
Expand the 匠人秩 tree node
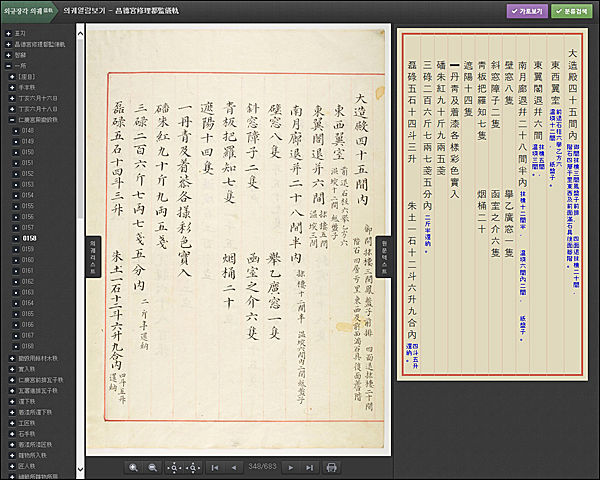pyautogui.click(x=12, y=466)
